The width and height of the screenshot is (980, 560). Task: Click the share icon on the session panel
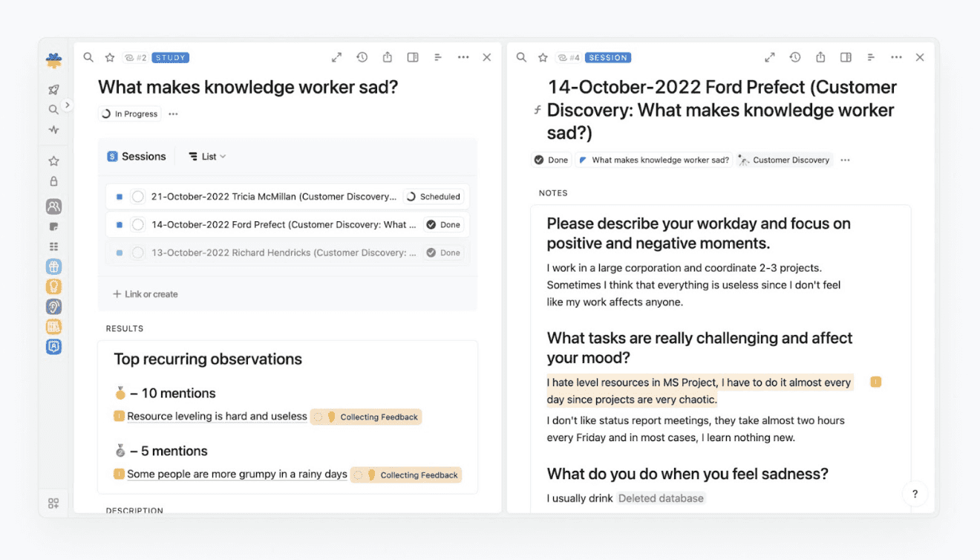coord(820,56)
